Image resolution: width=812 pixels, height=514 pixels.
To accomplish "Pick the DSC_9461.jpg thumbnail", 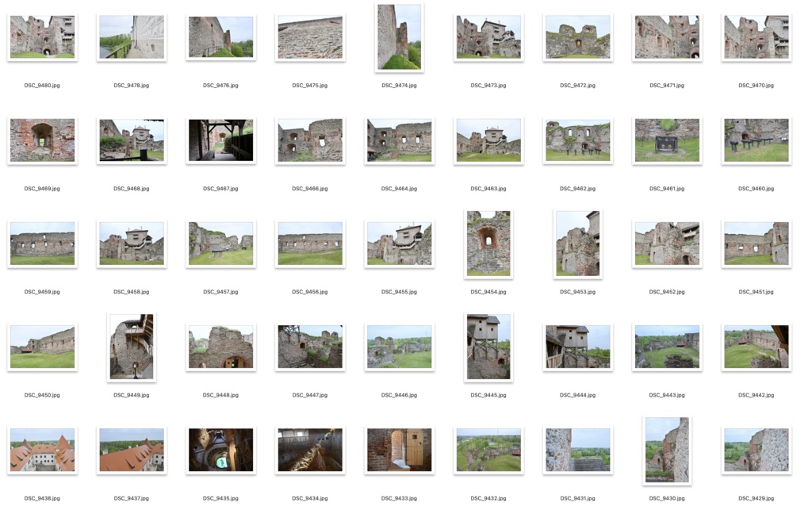I will [x=667, y=140].
